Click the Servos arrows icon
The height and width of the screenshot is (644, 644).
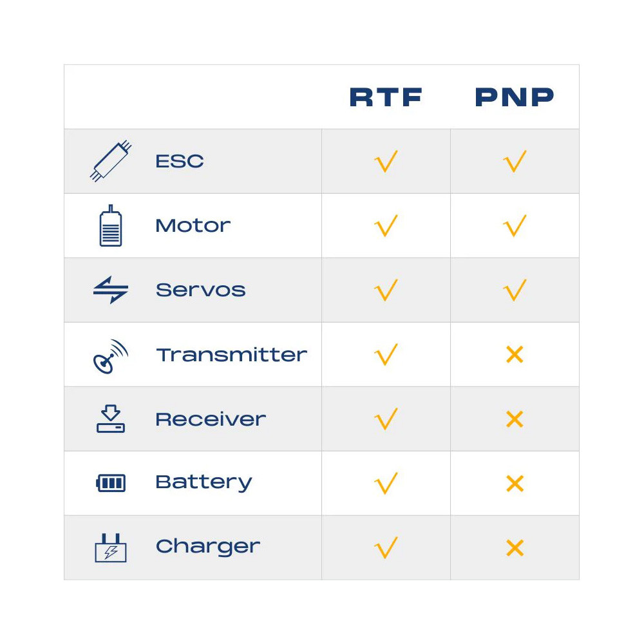pos(111,290)
